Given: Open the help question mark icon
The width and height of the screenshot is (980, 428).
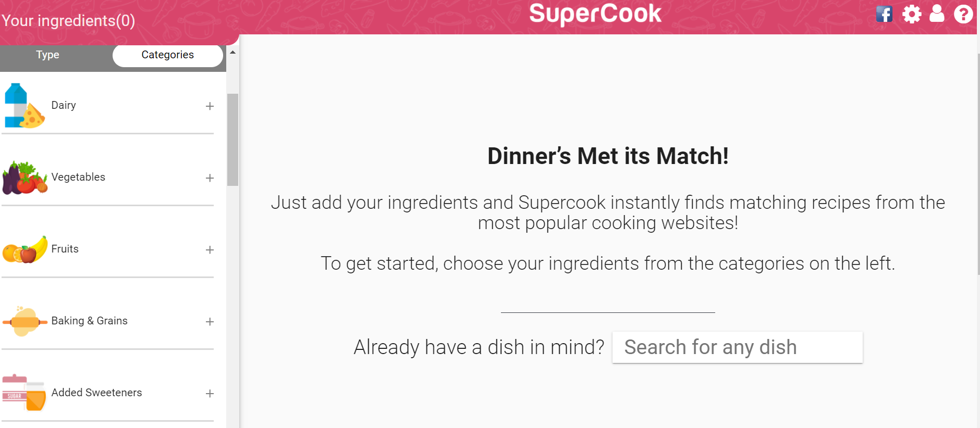Looking at the screenshot, I should pos(963,14).
